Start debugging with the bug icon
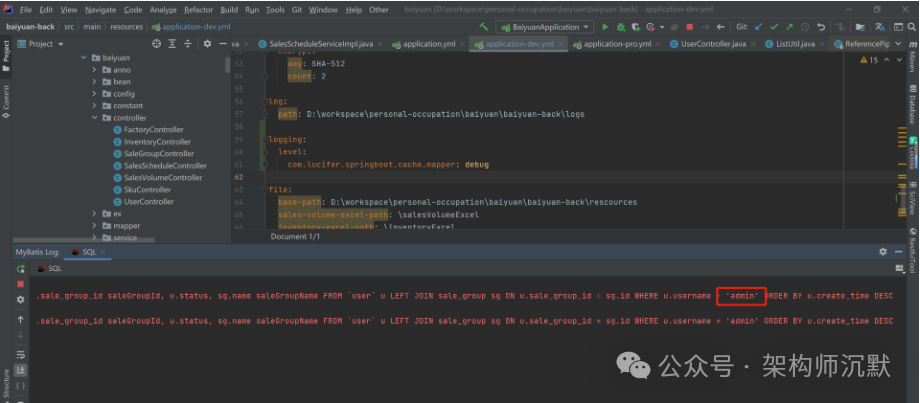Viewport: 920px width, 403px height. pos(621,26)
